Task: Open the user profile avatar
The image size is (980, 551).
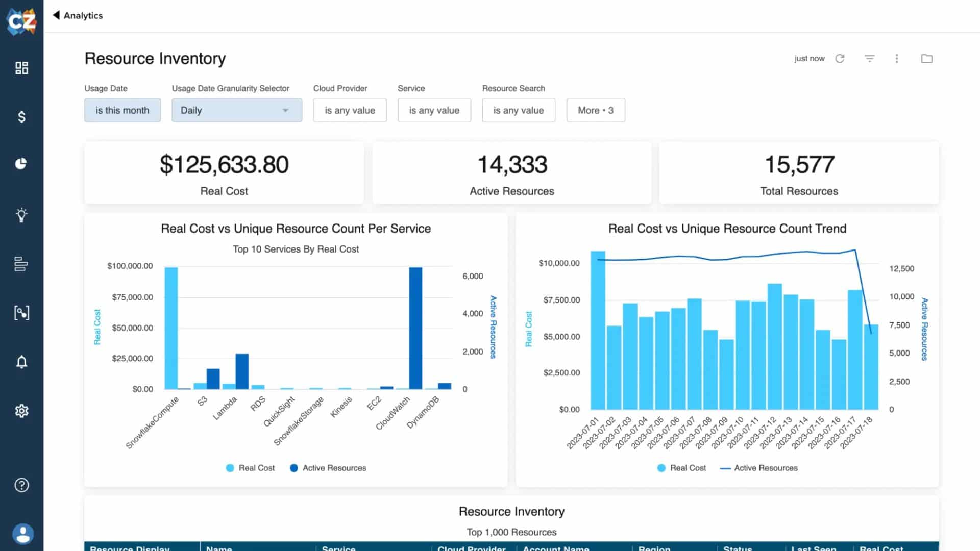Action: [22, 534]
